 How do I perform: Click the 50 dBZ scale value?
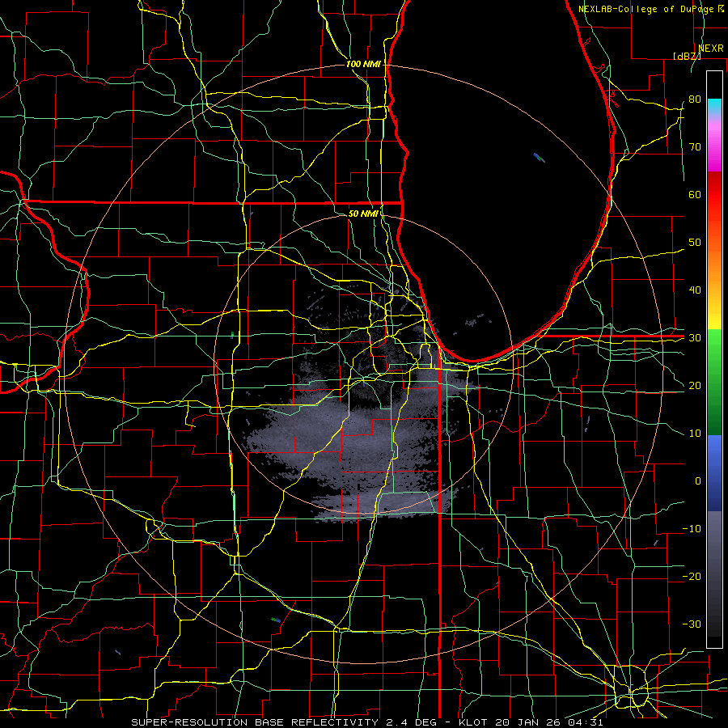pyautogui.click(x=695, y=243)
